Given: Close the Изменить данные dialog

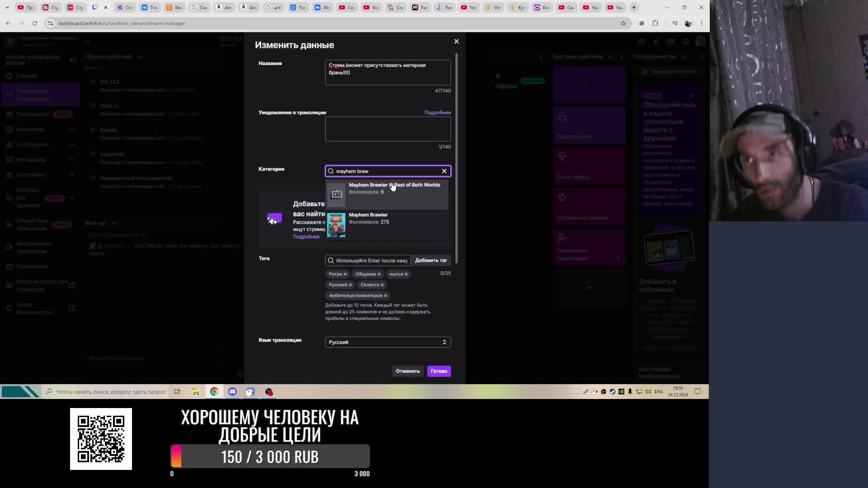Looking at the screenshot, I should [x=456, y=41].
